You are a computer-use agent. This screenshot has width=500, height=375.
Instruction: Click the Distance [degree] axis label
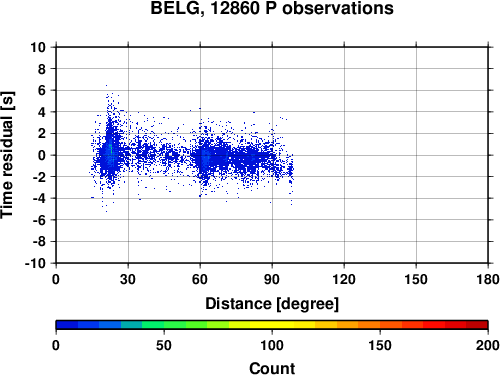click(x=272, y=304)
